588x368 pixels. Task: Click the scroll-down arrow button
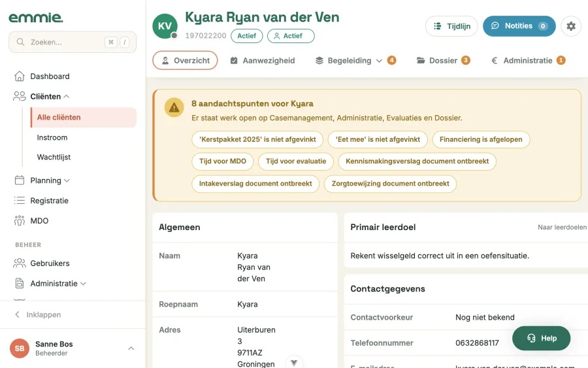click(294, 362)
